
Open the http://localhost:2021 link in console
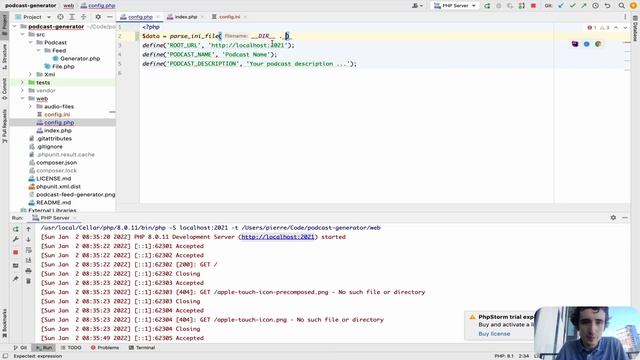278,237
